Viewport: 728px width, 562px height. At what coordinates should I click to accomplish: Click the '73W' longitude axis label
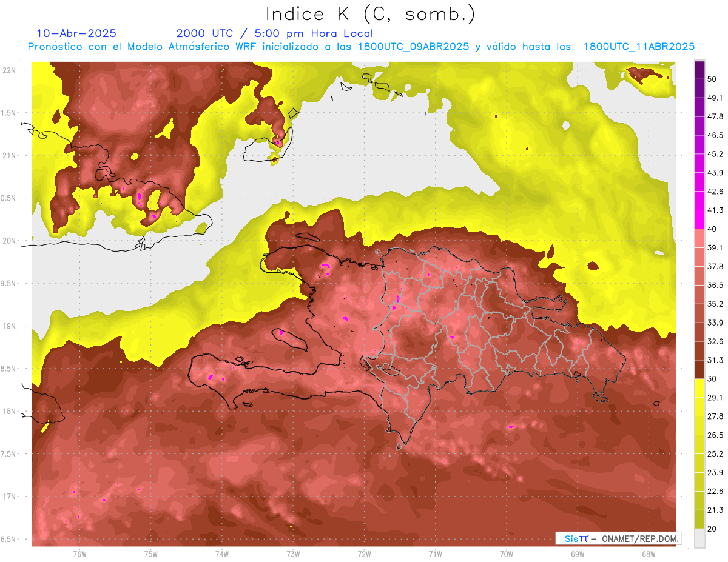(293, 554)
